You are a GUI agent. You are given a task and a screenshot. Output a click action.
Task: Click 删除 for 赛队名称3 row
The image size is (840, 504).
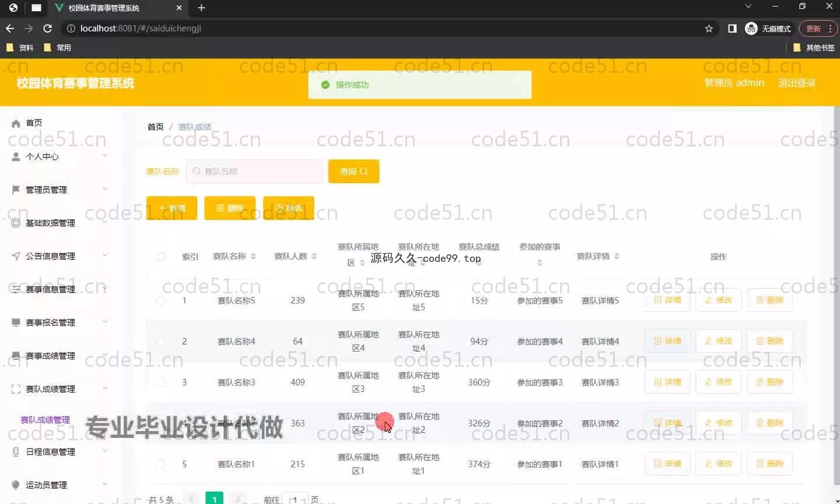pyautogui.click(x=770, y=381)
